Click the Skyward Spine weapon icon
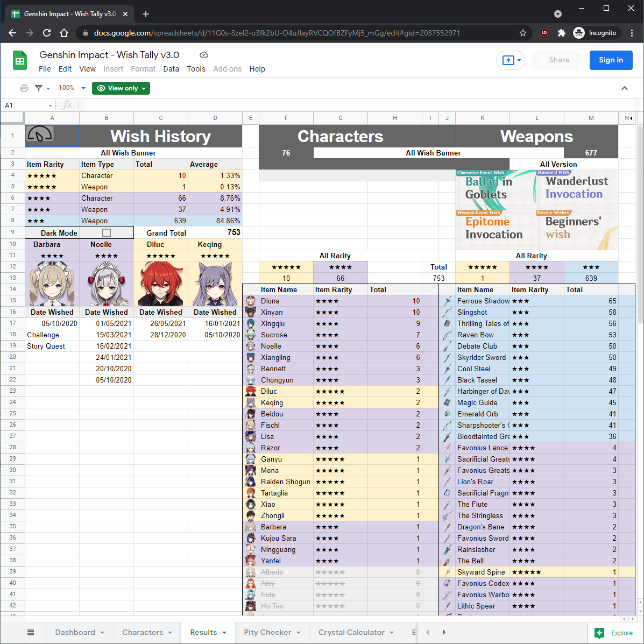The width and height of the screenshot is (644, 644). coord(447,572)
